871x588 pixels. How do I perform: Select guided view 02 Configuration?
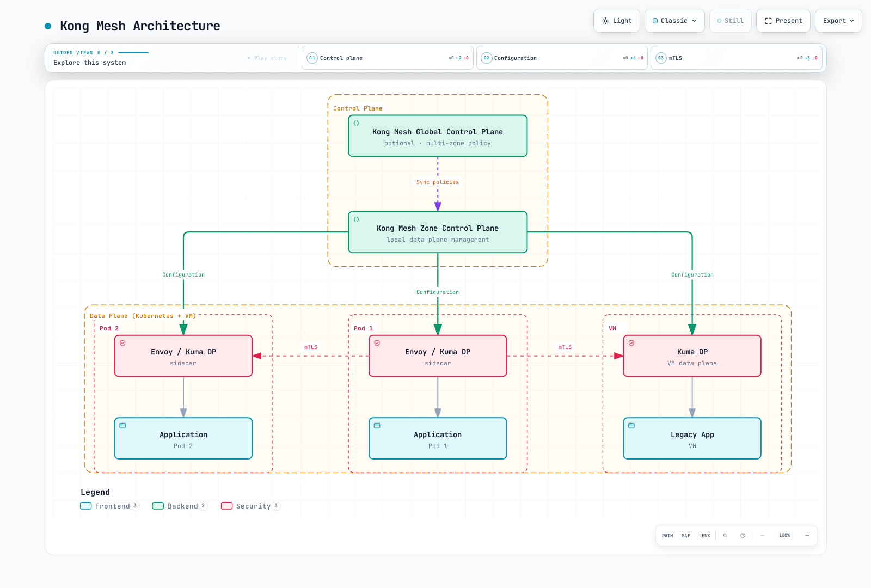coord(562,58)
